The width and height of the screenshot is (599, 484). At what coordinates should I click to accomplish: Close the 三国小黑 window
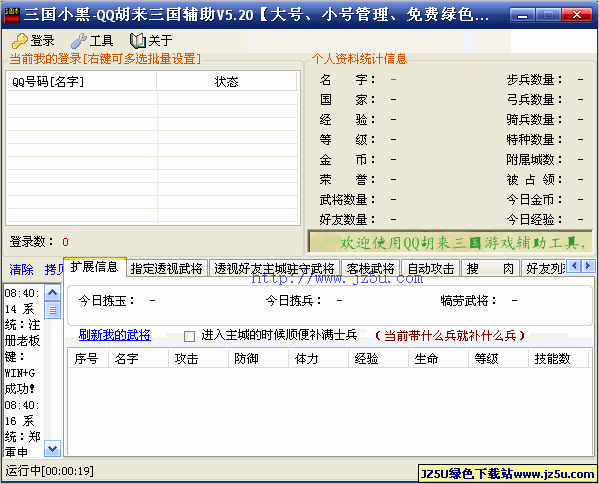click(x=576, y=15)
